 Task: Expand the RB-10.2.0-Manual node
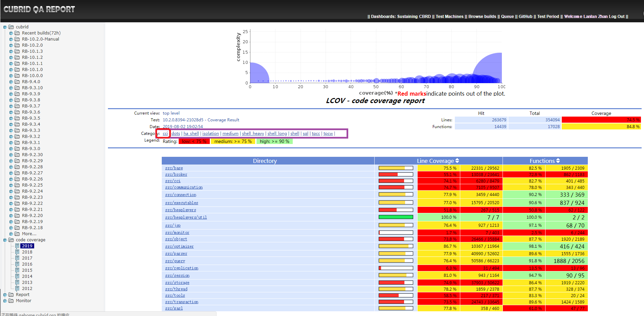tap(11, 39)
